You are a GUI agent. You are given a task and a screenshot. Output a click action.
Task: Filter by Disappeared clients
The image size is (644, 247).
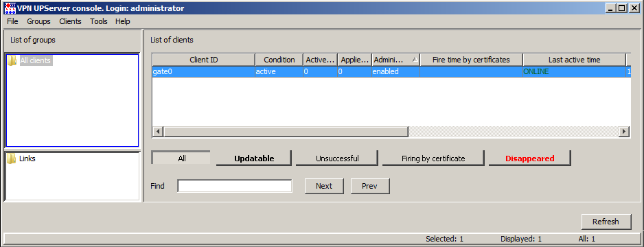click(x=530, y=158)
